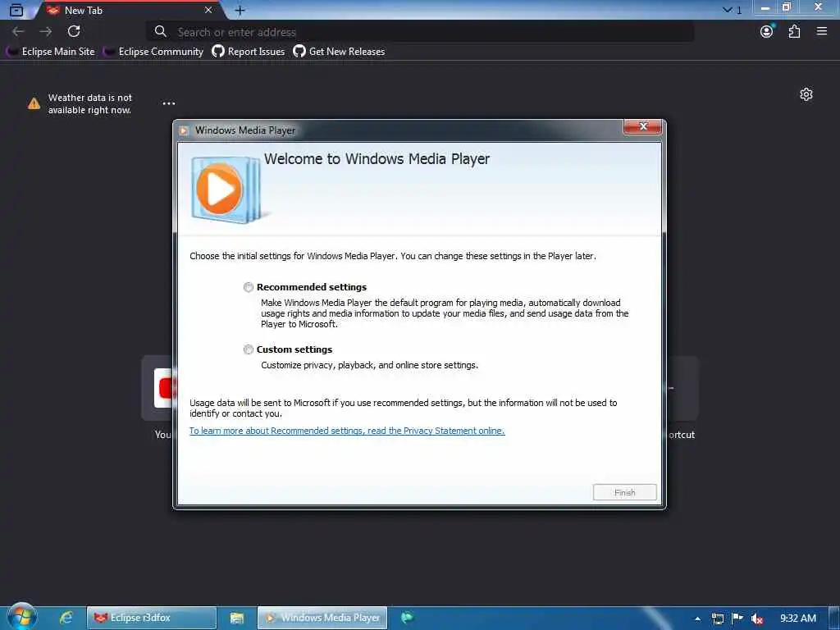Open Windows Explorer from the taskbar

[237, 618]
